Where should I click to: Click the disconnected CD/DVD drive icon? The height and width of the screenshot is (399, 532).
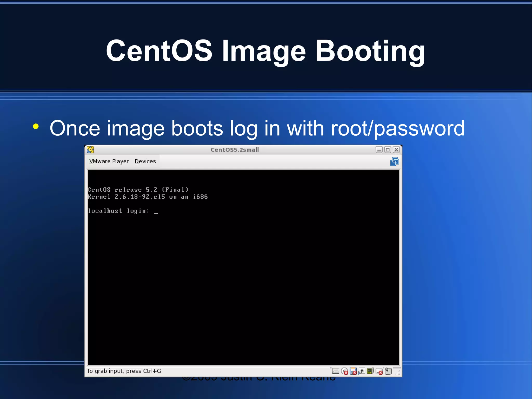(344, 371)
